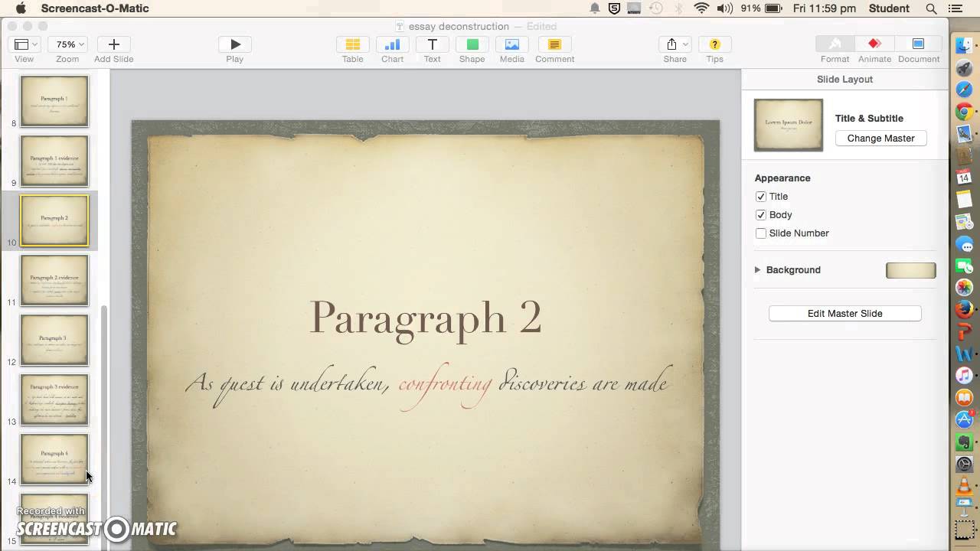This screenshot has height=551, width=980.
Task: Open Google Chrome from the Dock
Action: (964, 112)
